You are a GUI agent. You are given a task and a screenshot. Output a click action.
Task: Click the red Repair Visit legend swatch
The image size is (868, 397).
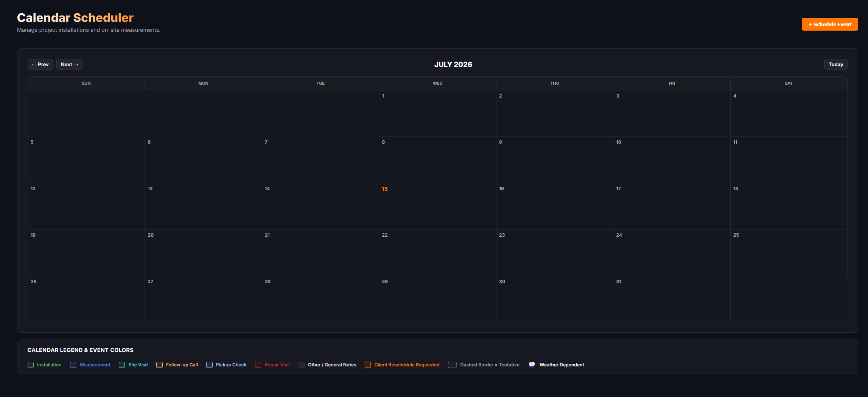coord(258,365)
